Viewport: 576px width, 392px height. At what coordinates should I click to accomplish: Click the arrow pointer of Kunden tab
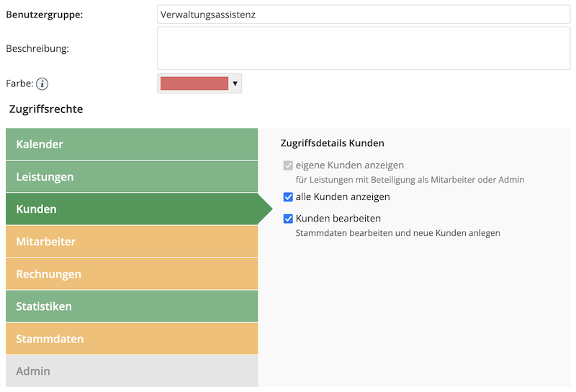[x=265, y=209]
